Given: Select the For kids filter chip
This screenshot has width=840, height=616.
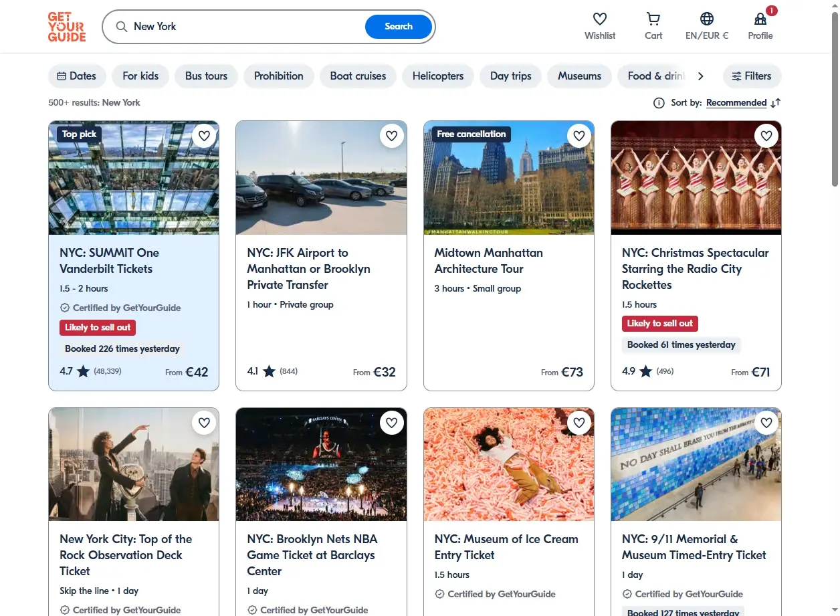Looking at the screenshot, I should (x=140, y=76).
